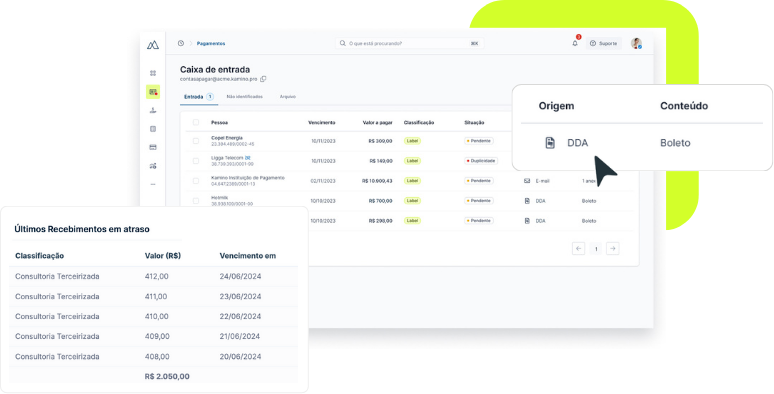Go to next page arrow

coord(613,248)
